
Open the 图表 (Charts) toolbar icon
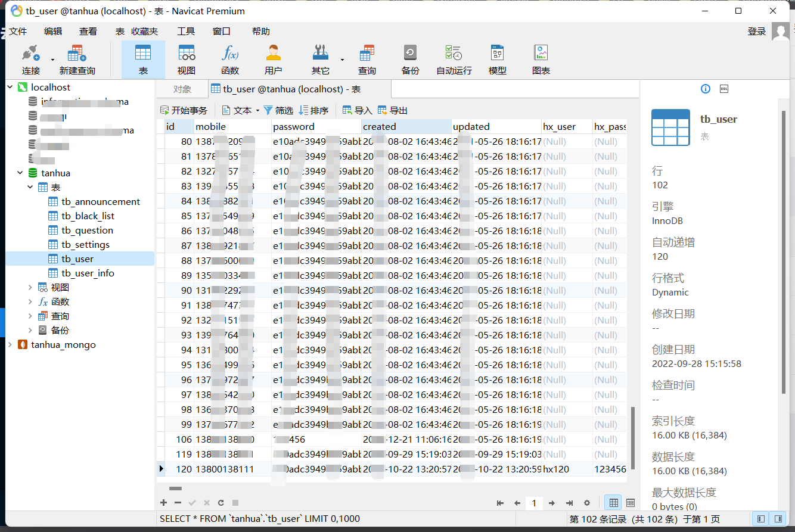coord(541,60)
